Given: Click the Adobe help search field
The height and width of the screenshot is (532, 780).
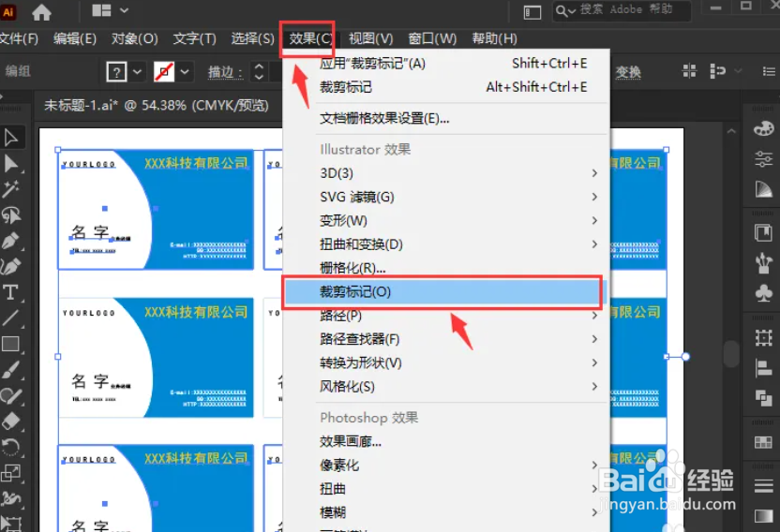Looking at the screenshot, I should pyautogui.click(x=622, y=10).
